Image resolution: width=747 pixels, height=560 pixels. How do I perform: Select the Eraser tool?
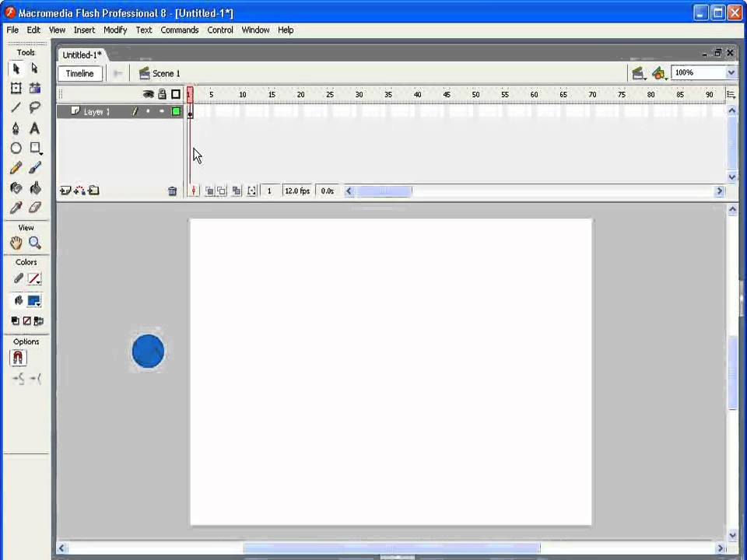pyautogui.click(x=35, y=208)
